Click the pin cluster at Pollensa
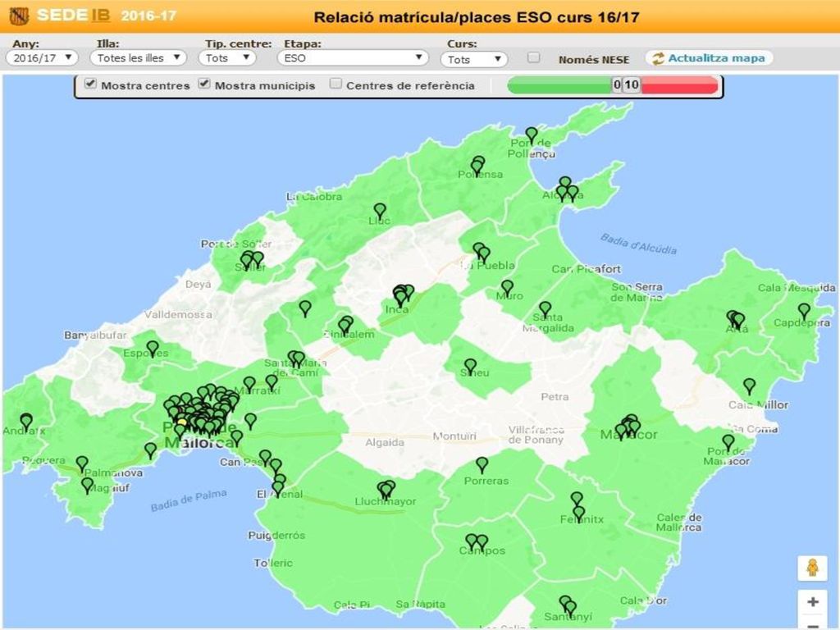This screenshot has height=630, width=840. point(478,165)
